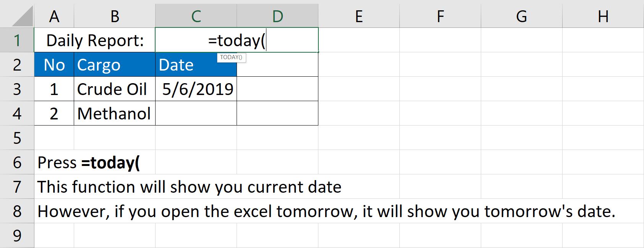644x248 pixels.
Task: Select the cell mentioning tomorrow's date
Action: [54, 211]
